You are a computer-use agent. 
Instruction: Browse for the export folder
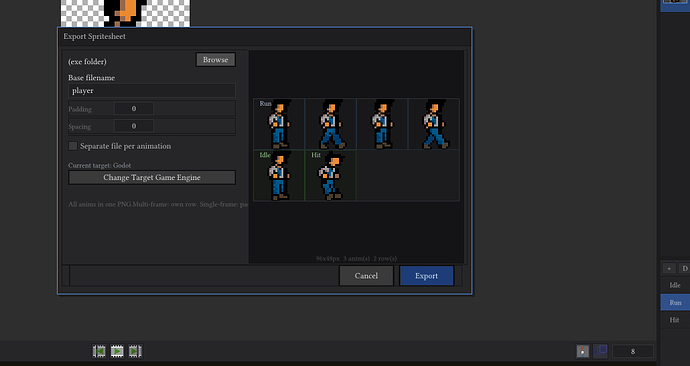coord(216,60)
